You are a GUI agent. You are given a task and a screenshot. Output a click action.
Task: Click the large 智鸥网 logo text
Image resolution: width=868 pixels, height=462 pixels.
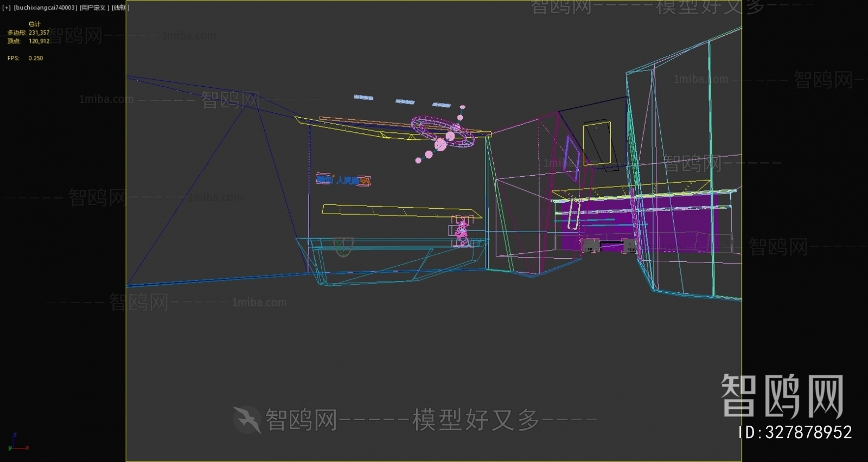click(x=781, y=396)
